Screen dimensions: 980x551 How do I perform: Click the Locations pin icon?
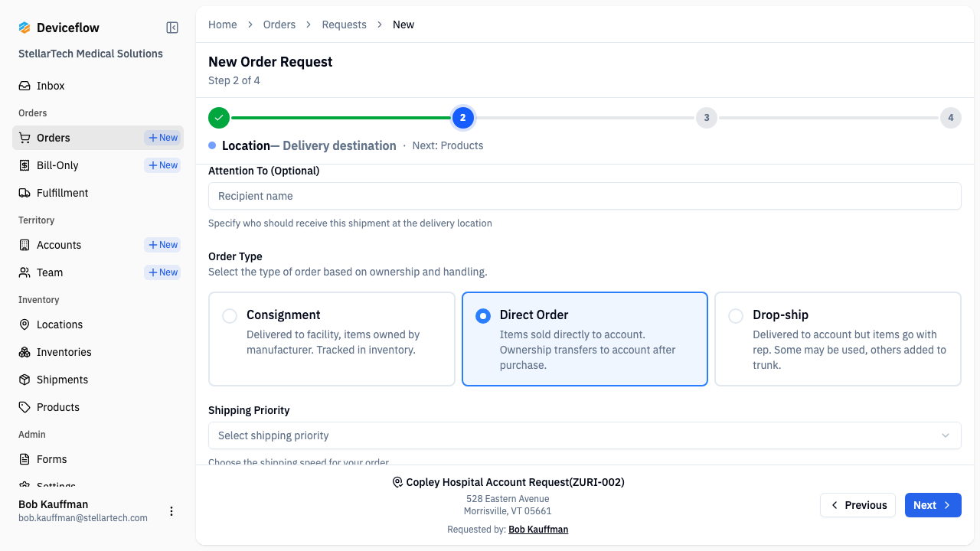click(24, 324)
